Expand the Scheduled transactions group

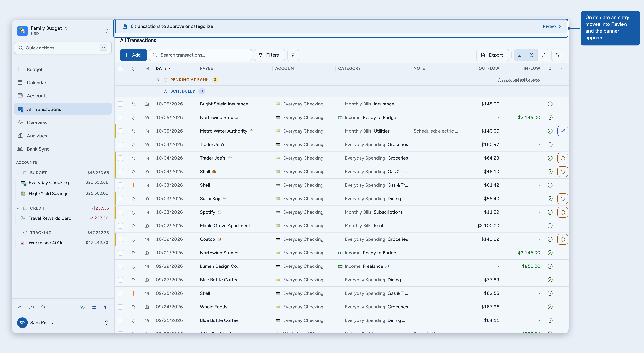158,91
